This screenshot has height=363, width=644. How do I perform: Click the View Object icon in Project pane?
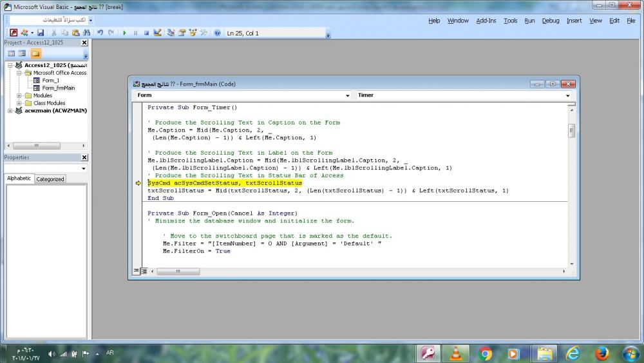[x=22, y=54]
